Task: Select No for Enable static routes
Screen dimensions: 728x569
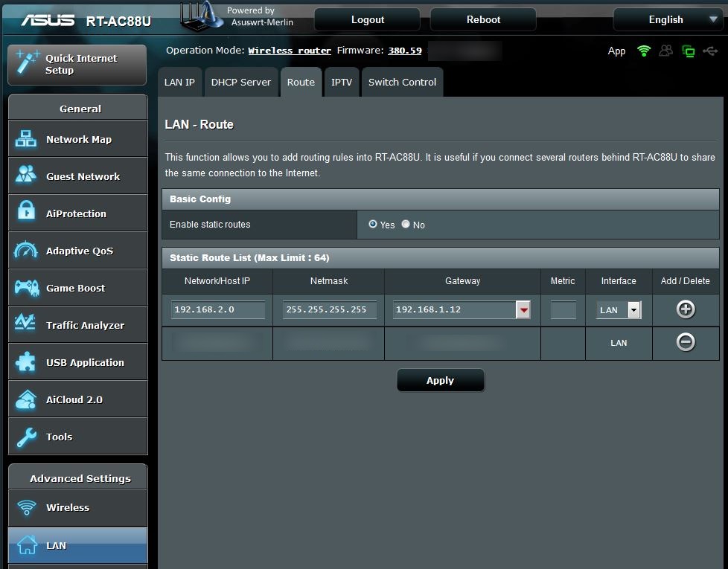Action: tap(406, 224)
